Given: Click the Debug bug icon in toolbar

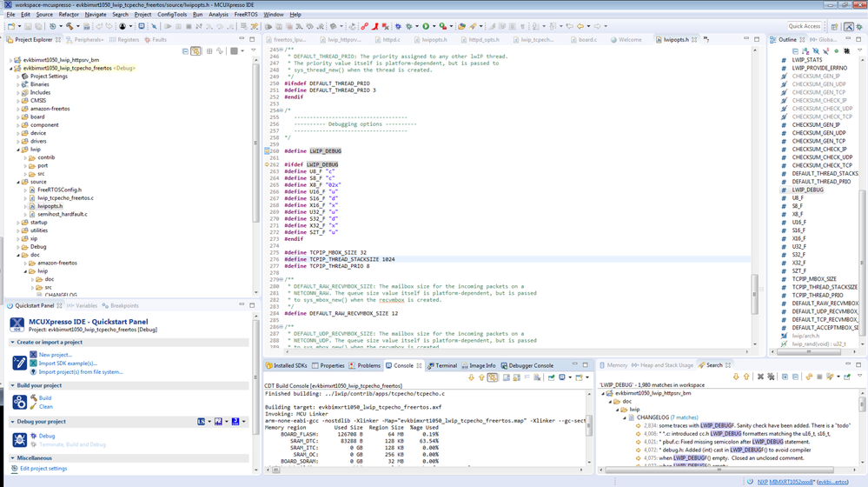Looking at the screenshot, I should (408, 26).
